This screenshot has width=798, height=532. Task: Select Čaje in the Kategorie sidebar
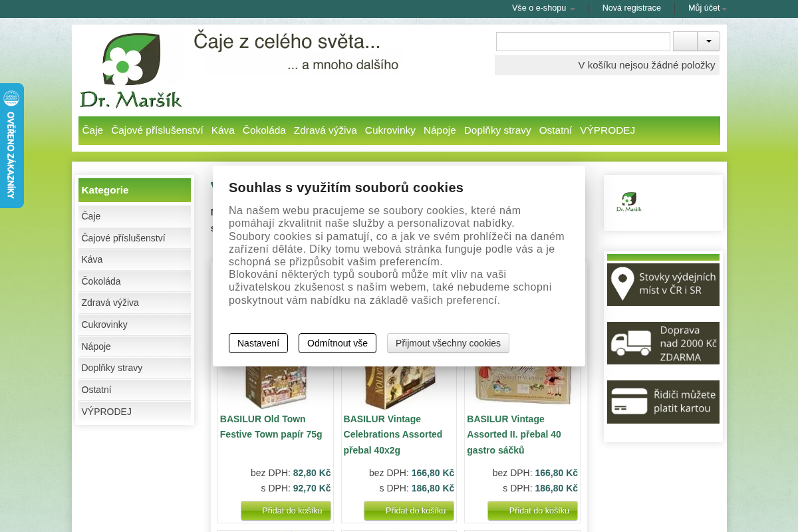click(134, 216)
